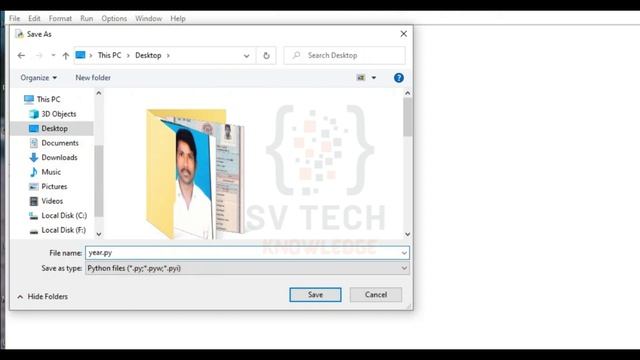The height and width of the screenshot is (360, 640).
Task: Click the Videos film icon
Action: (33, 201)
